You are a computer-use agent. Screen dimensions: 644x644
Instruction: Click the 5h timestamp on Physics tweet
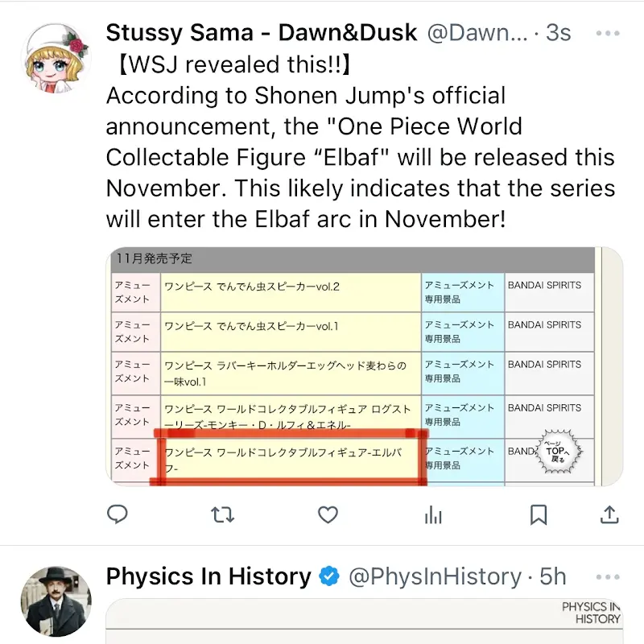[x=553, y=576]
